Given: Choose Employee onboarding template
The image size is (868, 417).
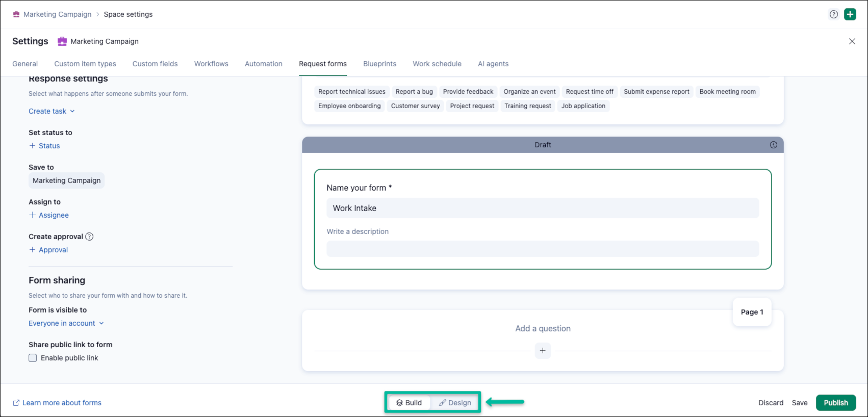Looking at the screenshot, I should [x=349, y=106].
